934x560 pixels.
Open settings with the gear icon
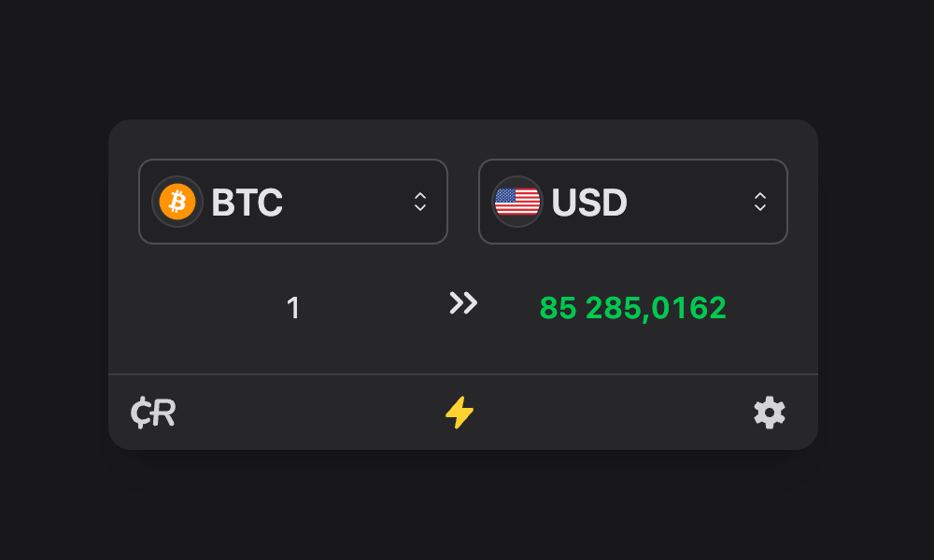pos(770,413)
